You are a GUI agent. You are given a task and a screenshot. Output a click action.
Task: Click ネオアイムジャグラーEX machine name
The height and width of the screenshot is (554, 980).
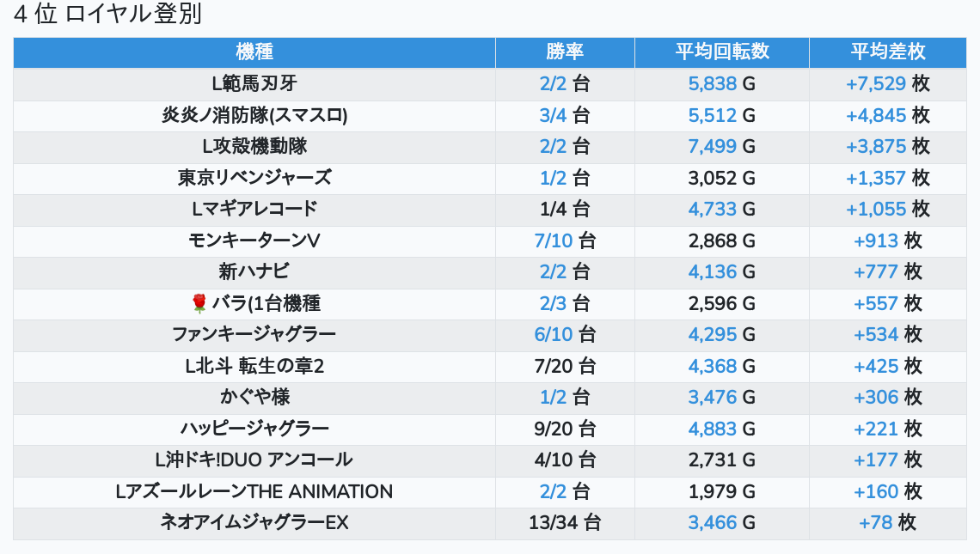coord(254,522)
